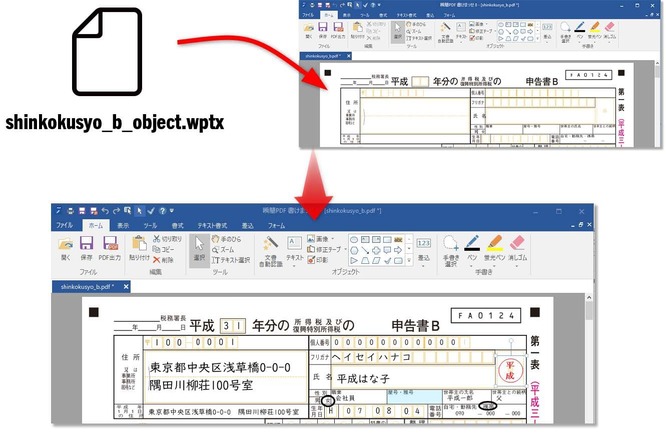Choose the 手書き選択 lasso tool
Viewport: 666px width, 438px height.
(450, 248)
